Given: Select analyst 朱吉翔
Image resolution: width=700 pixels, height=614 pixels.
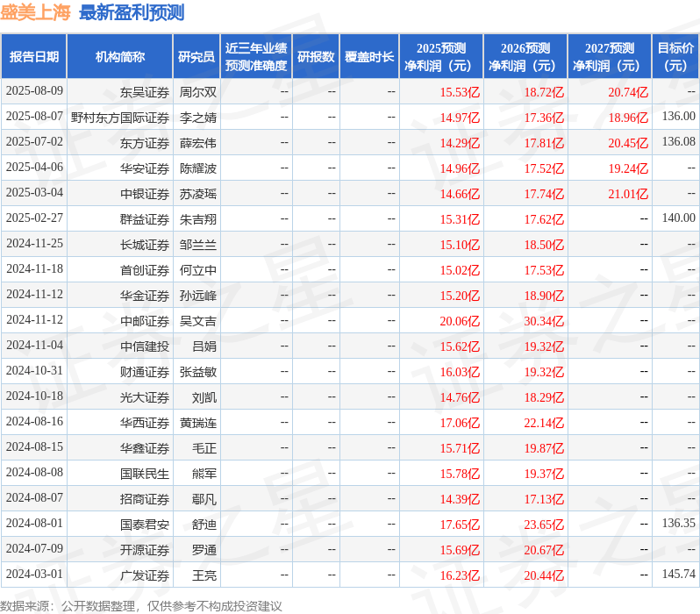Looking at the screenshot, I should click(x=197, y=219).
